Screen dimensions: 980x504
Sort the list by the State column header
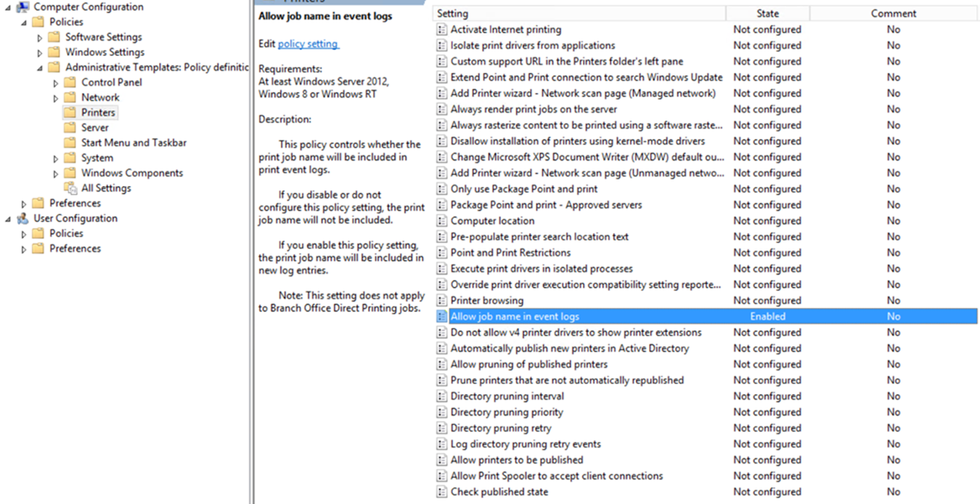click(x=767, y=13)
